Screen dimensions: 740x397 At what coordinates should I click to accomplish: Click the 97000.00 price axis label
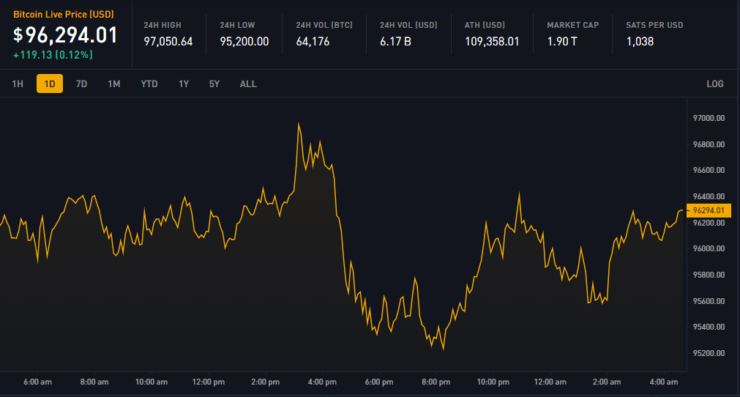709,118
